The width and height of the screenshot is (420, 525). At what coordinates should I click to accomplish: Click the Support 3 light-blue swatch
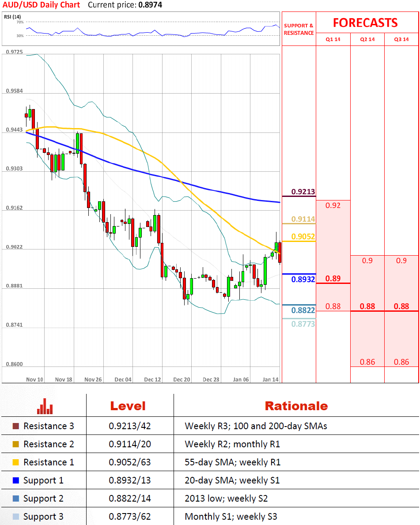[16, 517]
